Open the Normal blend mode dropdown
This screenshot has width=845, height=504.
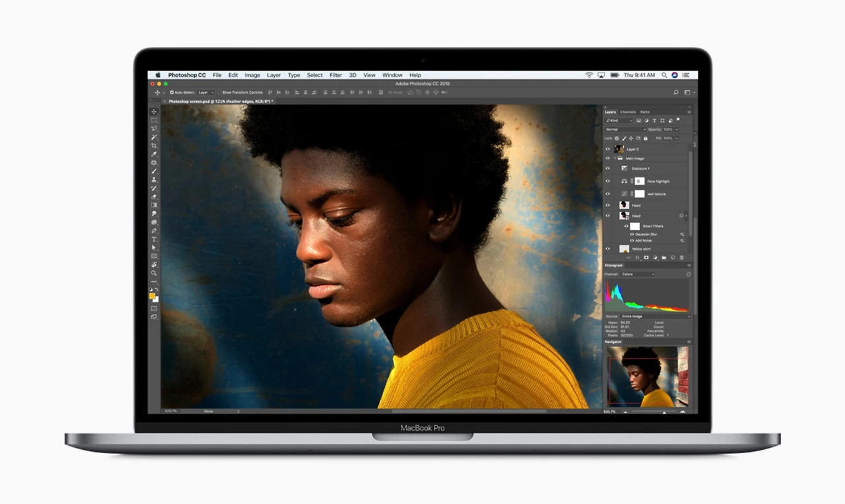point(625,129)
